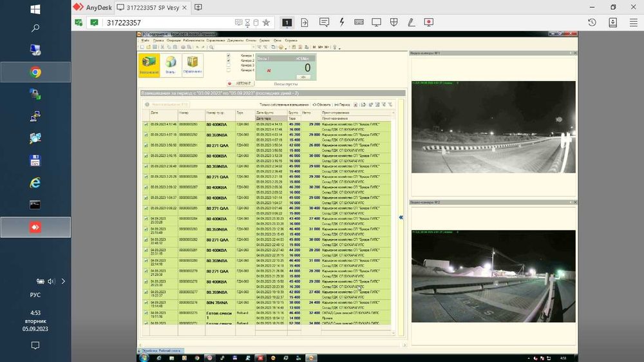Click the Обновить refresh button
This screenshot has height=362, width=644.
click(x=321, y=104)
